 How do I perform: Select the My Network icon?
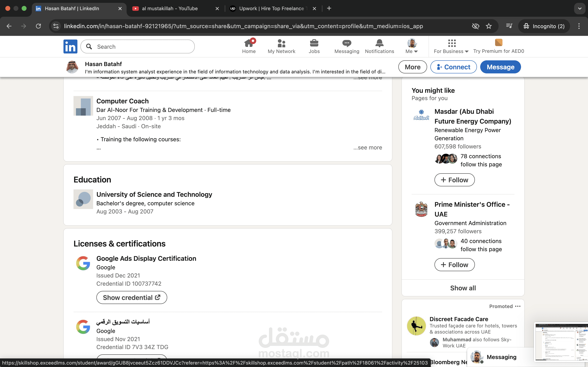[x=281, y=43]
